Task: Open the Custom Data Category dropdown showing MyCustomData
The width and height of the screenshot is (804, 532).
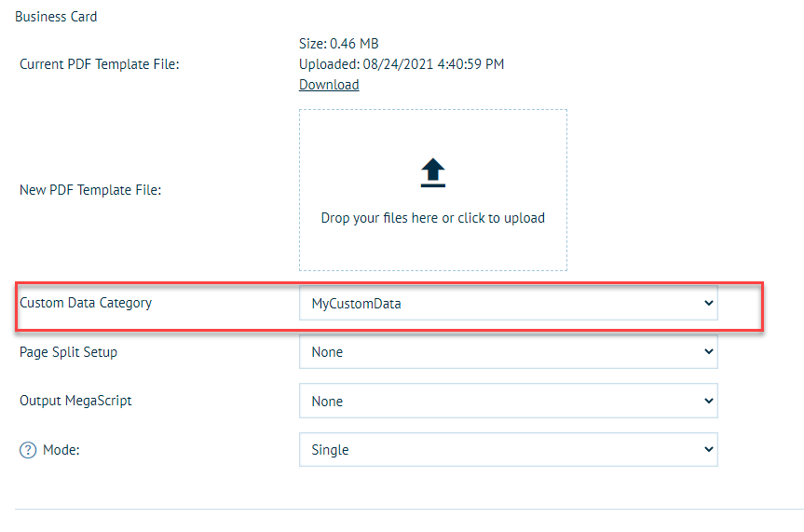Action: [508, 304]
